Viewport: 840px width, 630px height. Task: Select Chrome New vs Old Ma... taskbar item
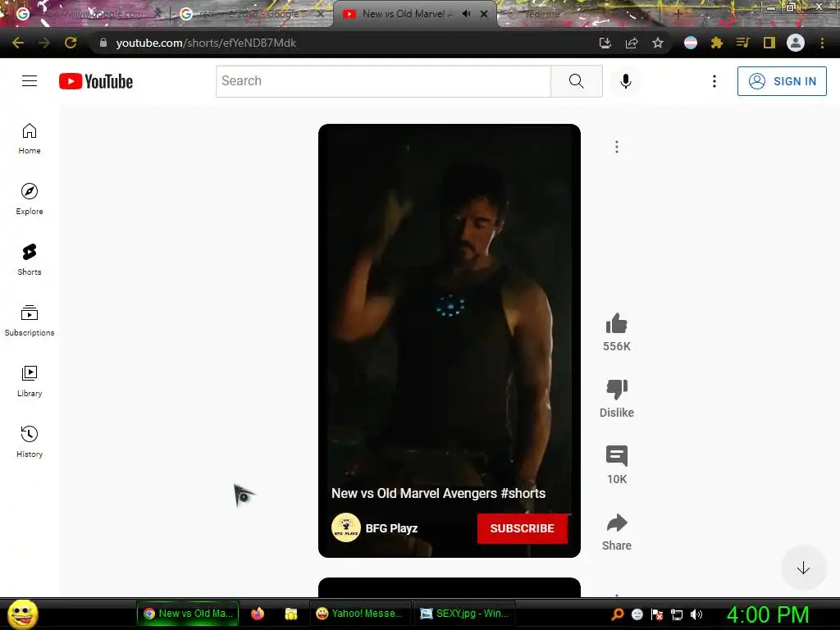tap(188, 614)
